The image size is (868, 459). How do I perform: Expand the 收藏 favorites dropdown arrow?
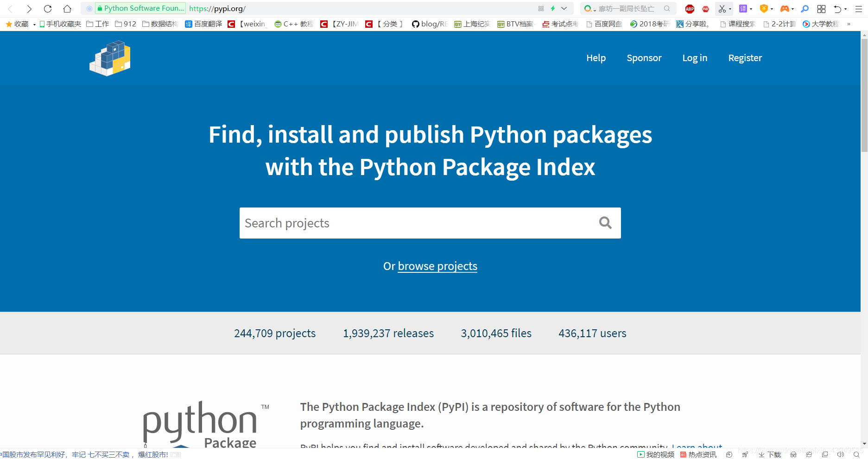[x=34, y=24]
